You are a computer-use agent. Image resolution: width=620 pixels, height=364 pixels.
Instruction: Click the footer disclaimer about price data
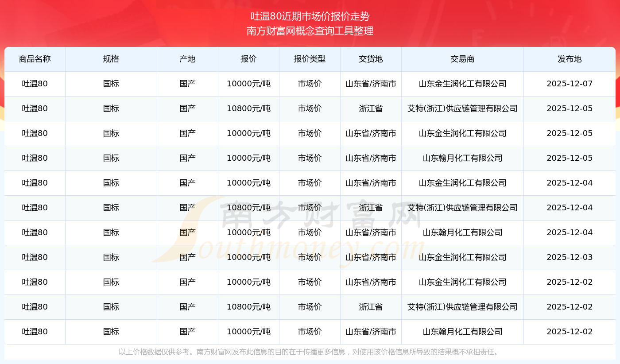[x=310, y=352]
